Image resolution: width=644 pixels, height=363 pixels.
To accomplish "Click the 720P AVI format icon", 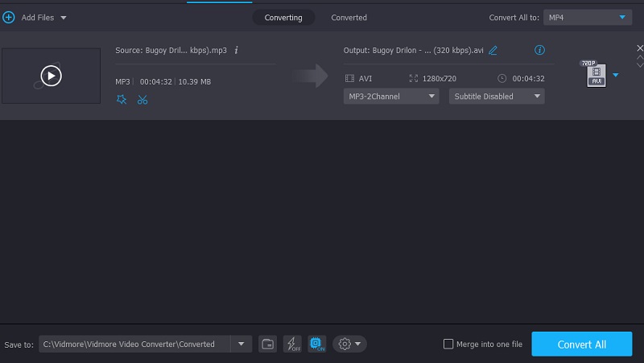I will click(596, 76).
